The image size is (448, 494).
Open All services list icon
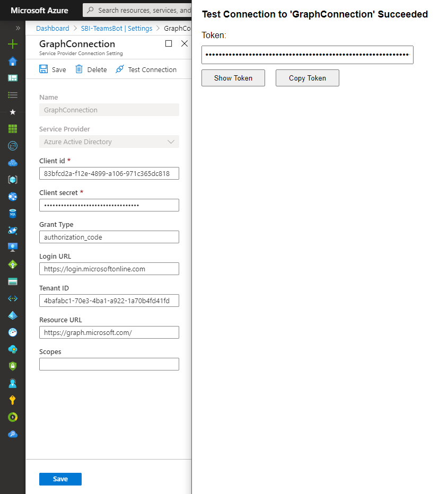pos(13,95)
